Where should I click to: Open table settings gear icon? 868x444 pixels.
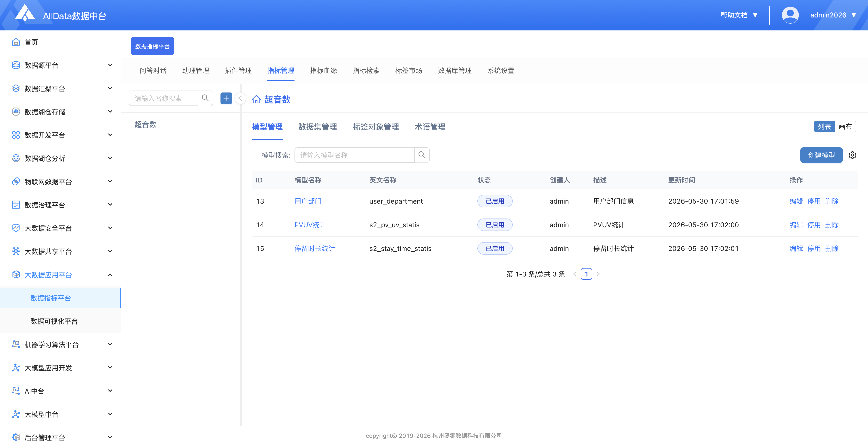pyautogui.click(x=852, y=155)
